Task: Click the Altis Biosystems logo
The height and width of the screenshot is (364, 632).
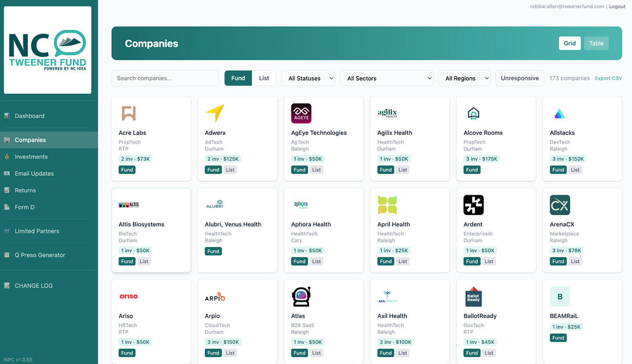Action: 128,205
